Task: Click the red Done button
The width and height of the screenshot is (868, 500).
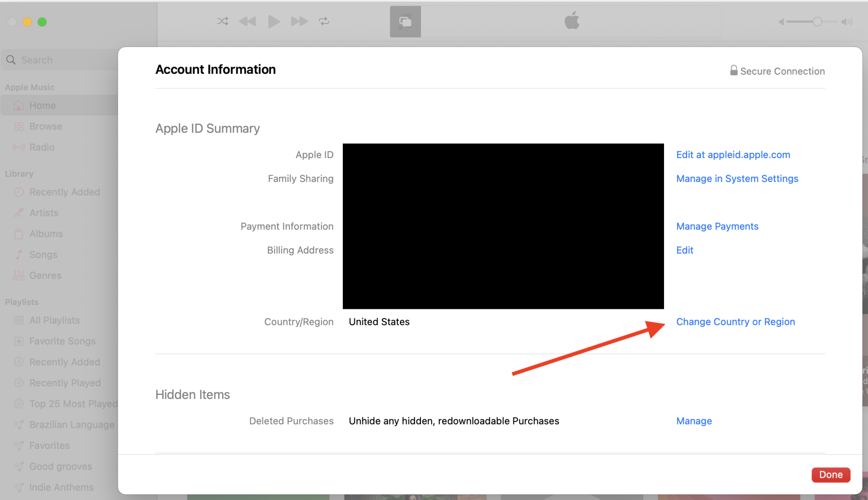Action: click(x=830, y=475)
